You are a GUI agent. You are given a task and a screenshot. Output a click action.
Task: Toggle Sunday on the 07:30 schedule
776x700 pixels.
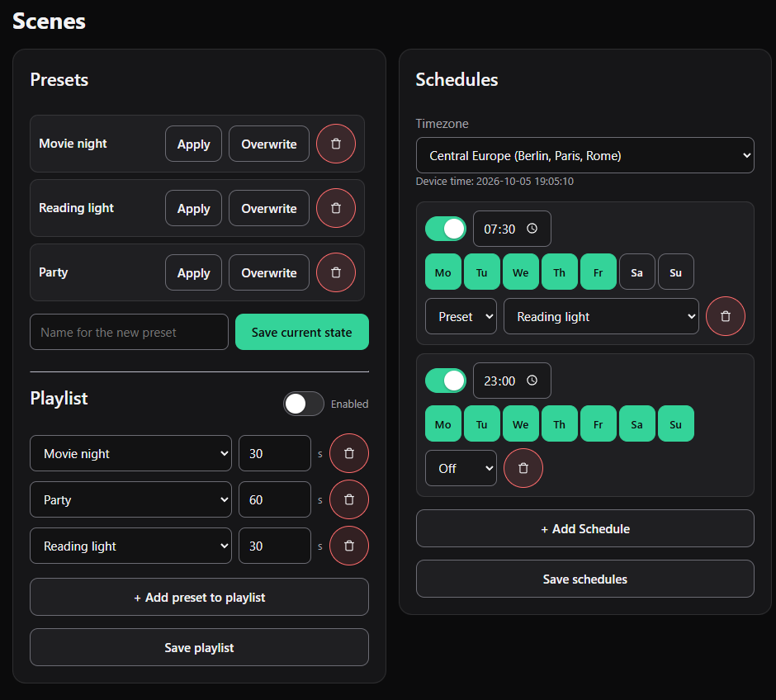coord(675,272)
